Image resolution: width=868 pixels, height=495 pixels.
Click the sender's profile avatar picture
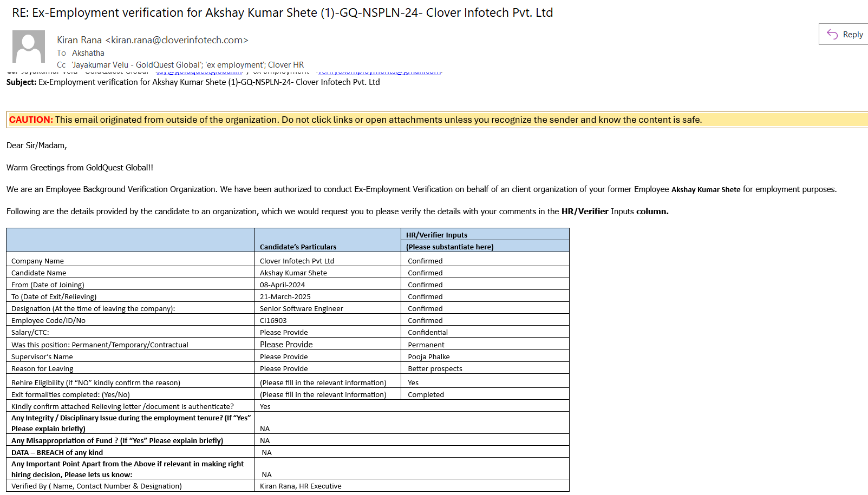[29, 47]
